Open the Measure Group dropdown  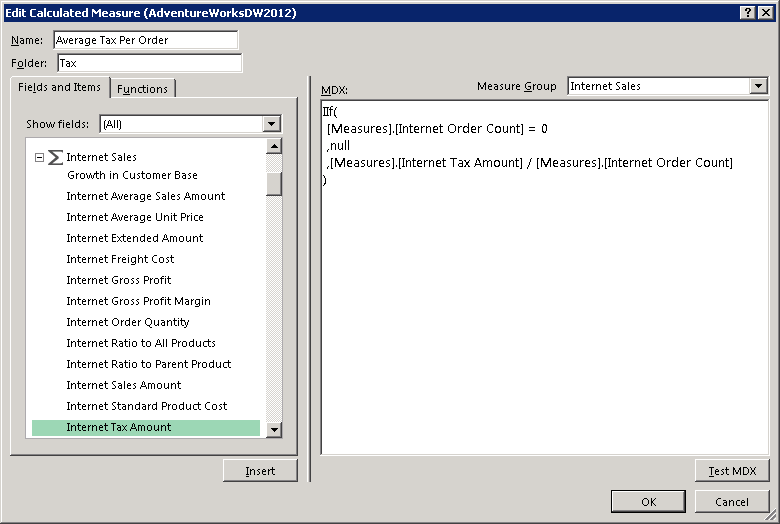757,86
